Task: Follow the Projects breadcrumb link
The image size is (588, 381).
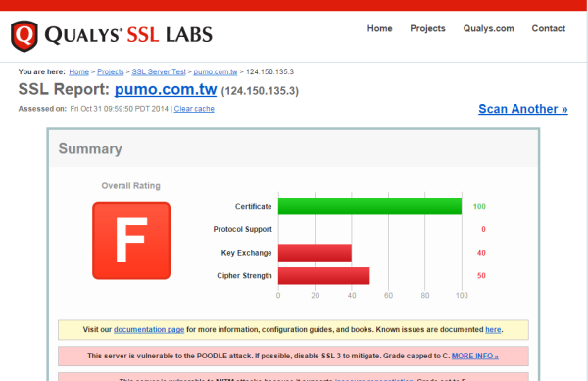Action: click(110, 71)
